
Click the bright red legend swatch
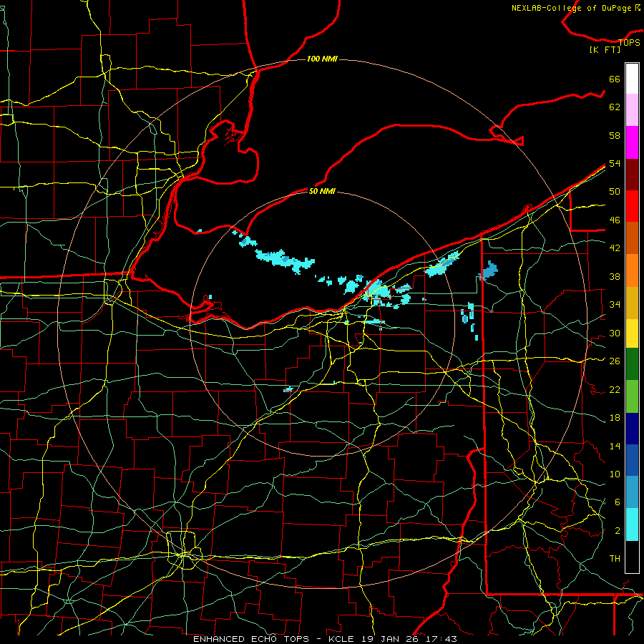click(632, 206)
